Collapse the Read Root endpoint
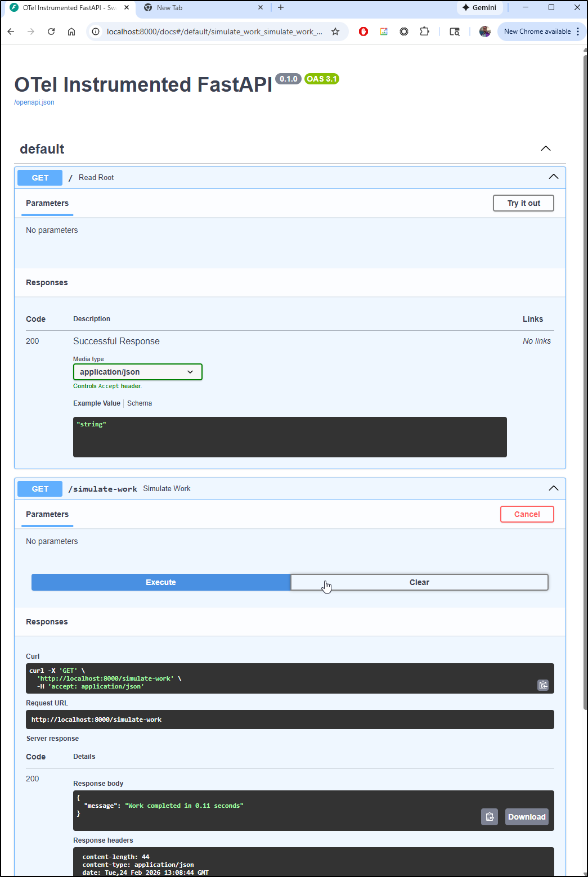This screenshot has width=588, height=877. click(x=553, y=177)
